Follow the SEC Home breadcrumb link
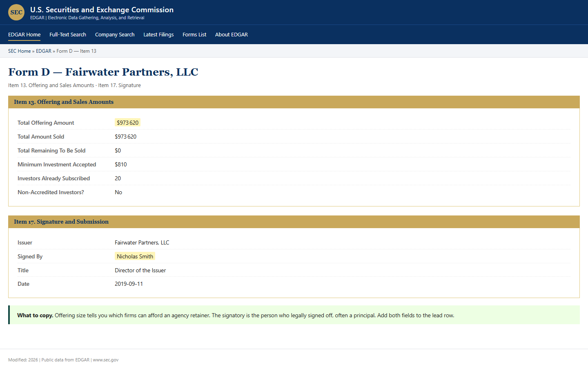Viewport: 588px width, 370px height. click(x=19, y=51)
